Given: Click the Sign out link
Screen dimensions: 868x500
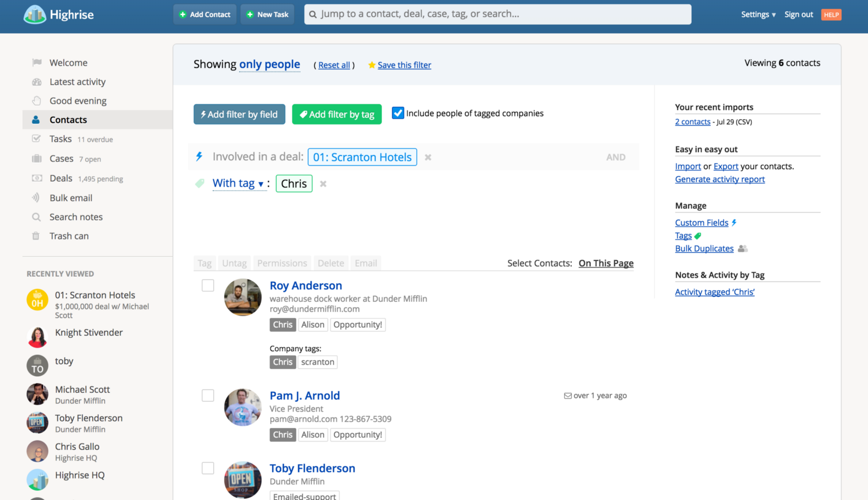Looking at the screenshot, I should point(799,15).
